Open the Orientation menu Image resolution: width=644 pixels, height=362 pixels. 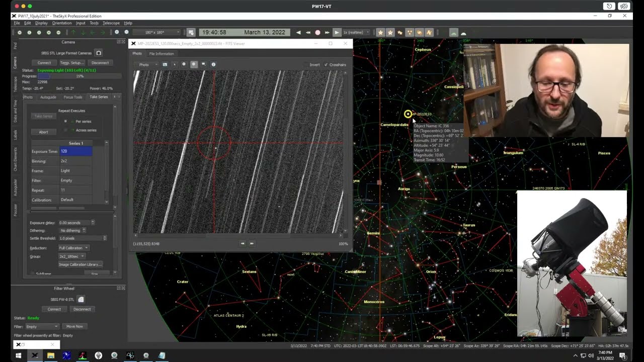tap(62, 23)
